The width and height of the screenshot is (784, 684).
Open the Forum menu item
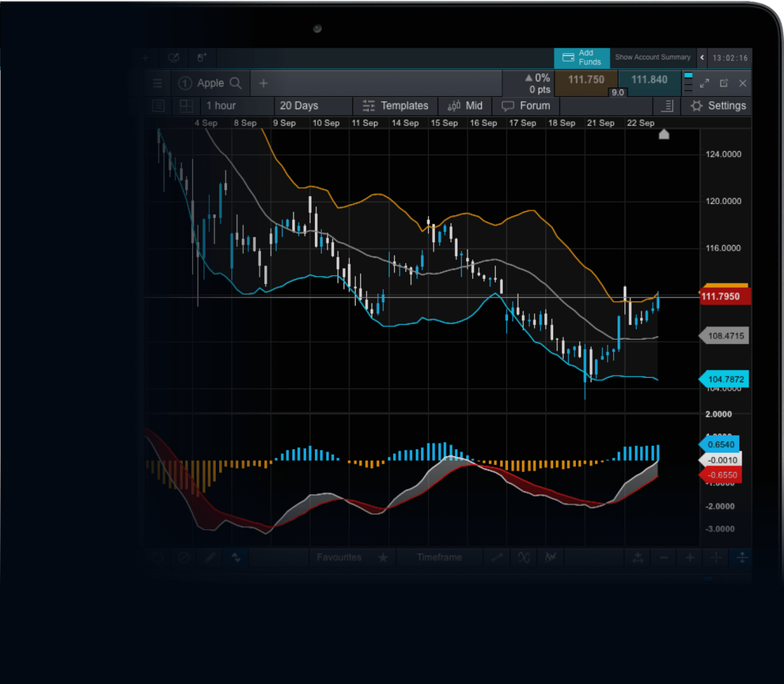click(527, 105)
